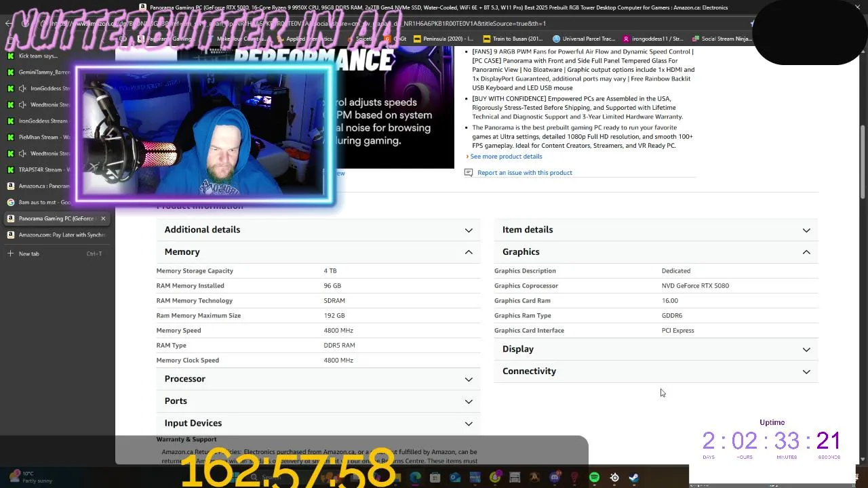
Task: Toggle mute on TRAPST4R's neighbor Weedtronix tab
Action: click(22, 153)
